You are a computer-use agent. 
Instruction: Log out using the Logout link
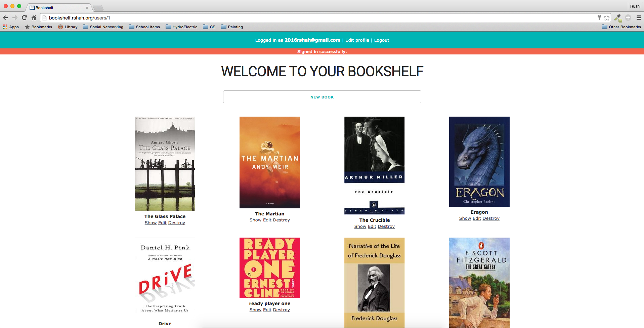point(382,40)
